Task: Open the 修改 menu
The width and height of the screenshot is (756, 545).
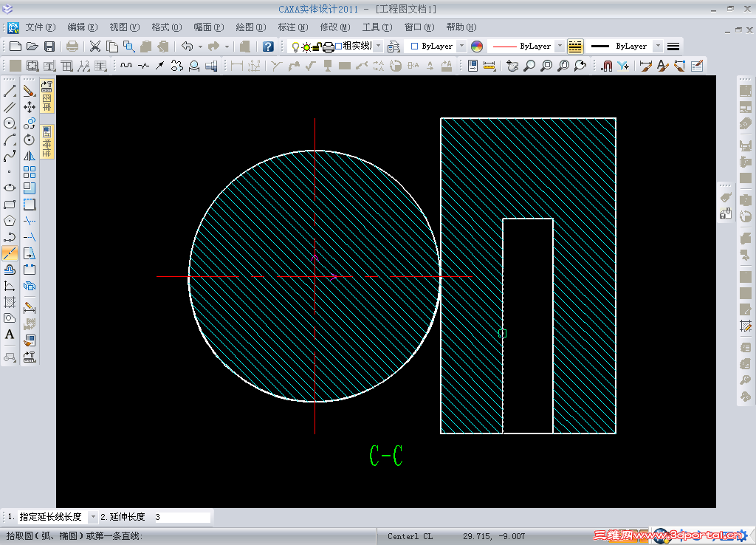Action: (x=335, y=27)
